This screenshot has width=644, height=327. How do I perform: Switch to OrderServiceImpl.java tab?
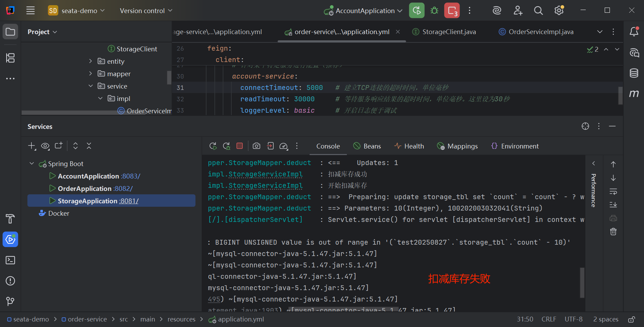point(536,32)
